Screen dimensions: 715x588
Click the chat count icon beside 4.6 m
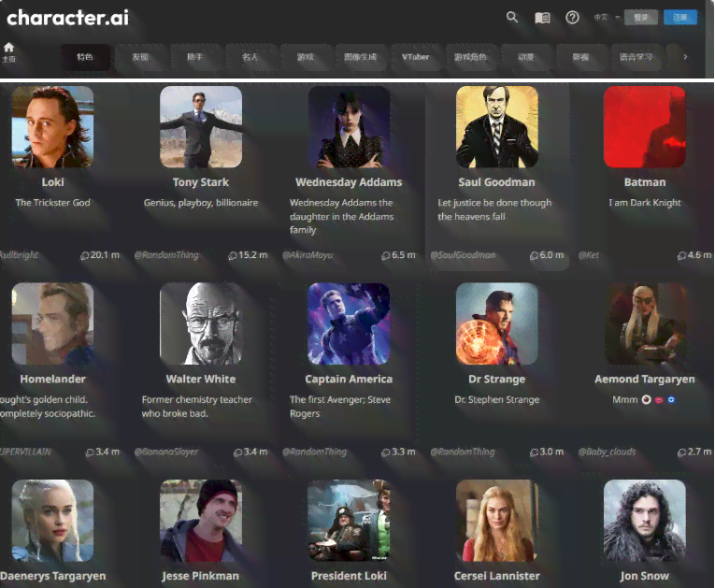[x=681, y=256]
